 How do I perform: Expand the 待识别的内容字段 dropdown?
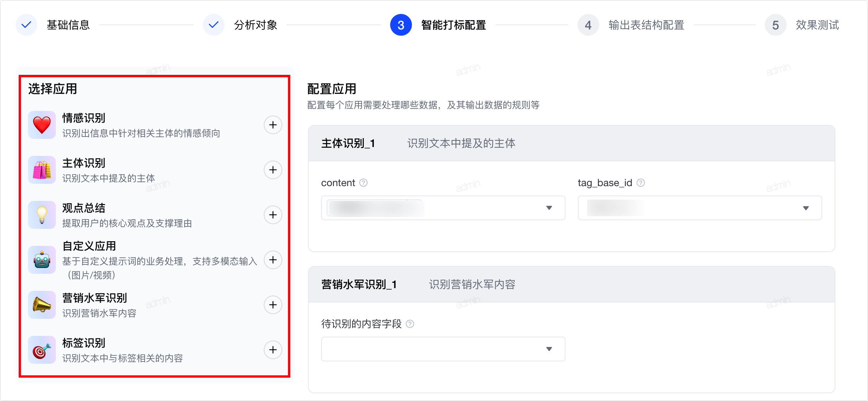coord(443,349)
